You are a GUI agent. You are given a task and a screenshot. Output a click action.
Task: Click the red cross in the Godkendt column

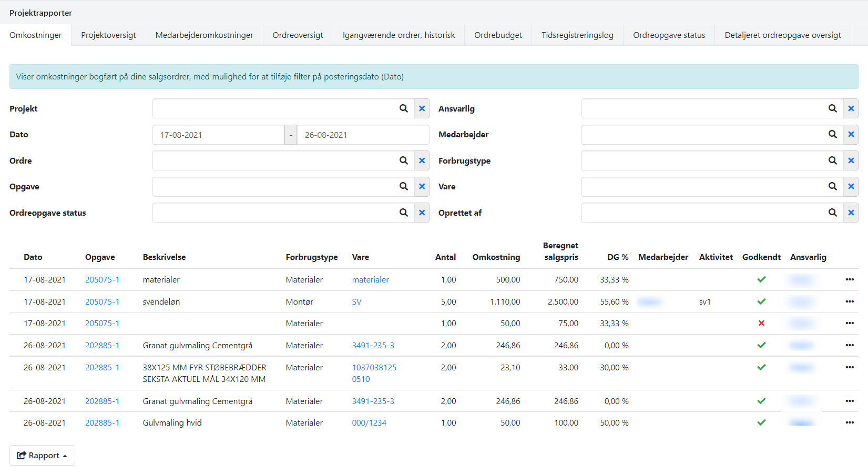click(761, 323)
